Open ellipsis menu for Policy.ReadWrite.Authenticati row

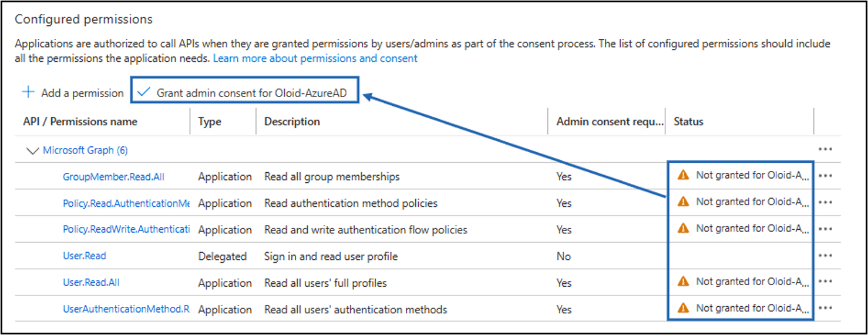(x=825, y=229)
